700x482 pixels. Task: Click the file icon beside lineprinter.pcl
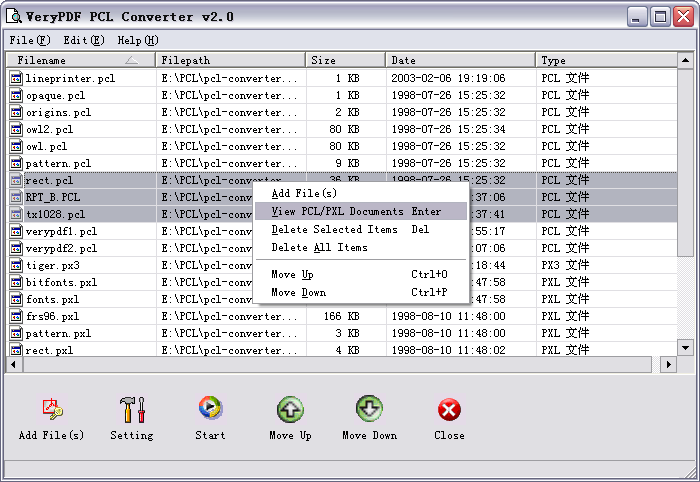click(16, 78)
